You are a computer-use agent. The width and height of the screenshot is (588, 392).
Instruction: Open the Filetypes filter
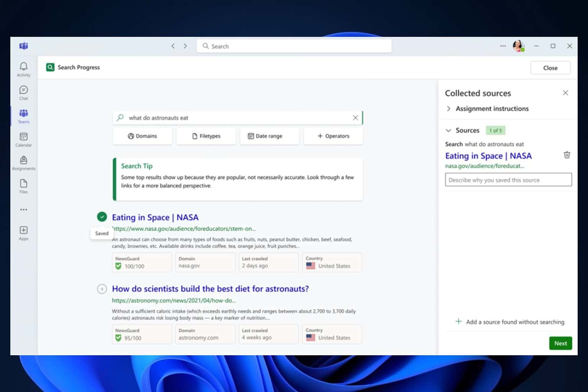206,136
